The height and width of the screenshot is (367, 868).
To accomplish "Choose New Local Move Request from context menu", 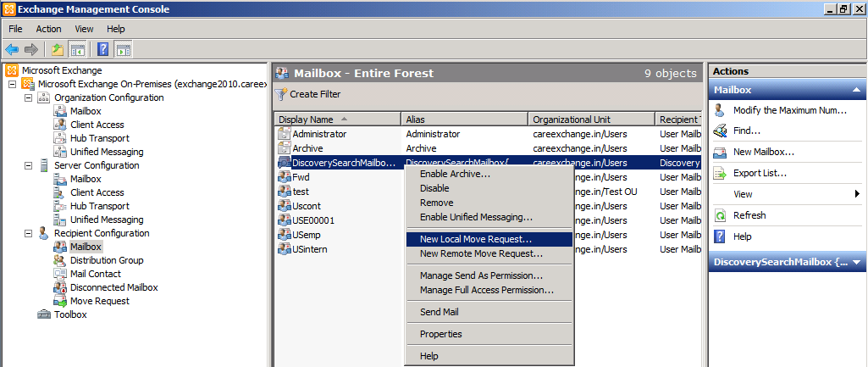I will pyautogui.click(x=489, y=240).
